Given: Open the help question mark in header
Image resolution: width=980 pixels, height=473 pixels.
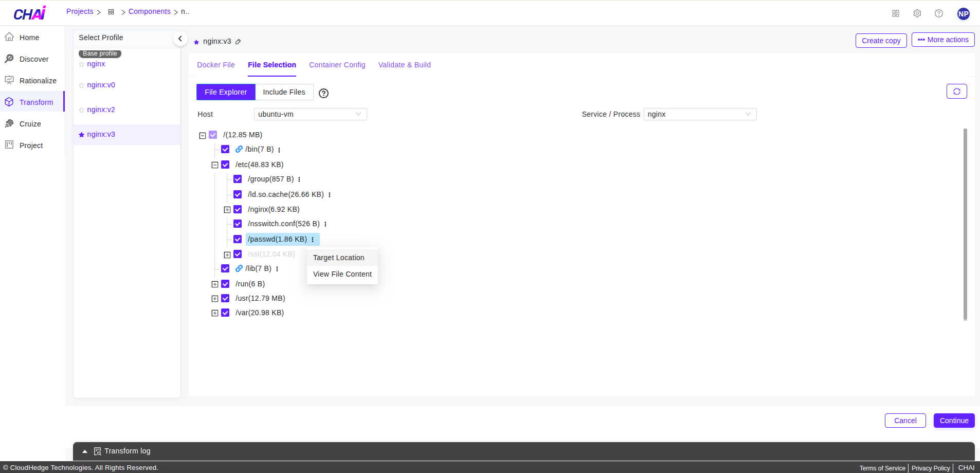Looking at the screenshot, I should pos(939,13).
